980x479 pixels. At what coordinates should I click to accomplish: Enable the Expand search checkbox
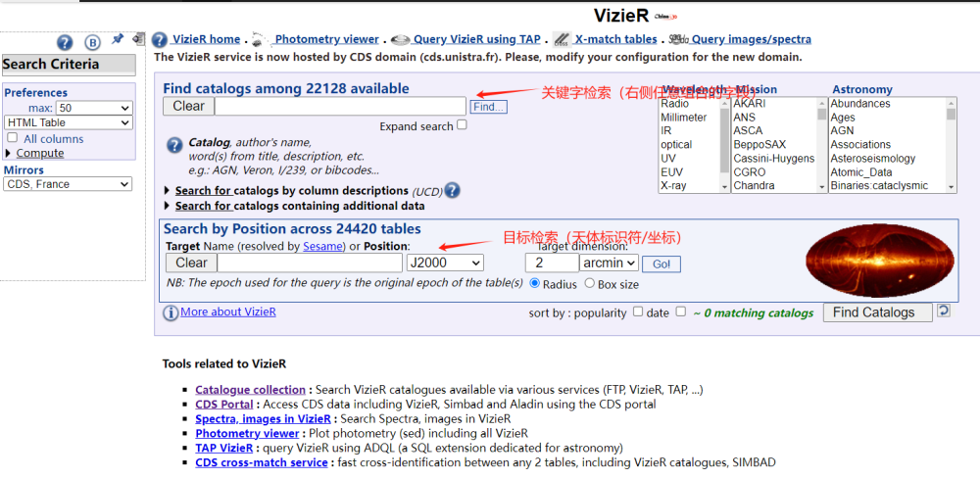[462, 125]
